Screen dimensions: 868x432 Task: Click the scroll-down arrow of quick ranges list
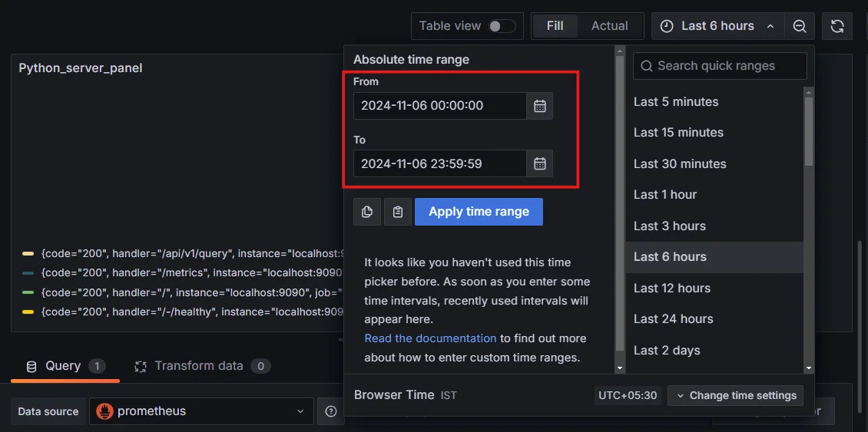809,368
